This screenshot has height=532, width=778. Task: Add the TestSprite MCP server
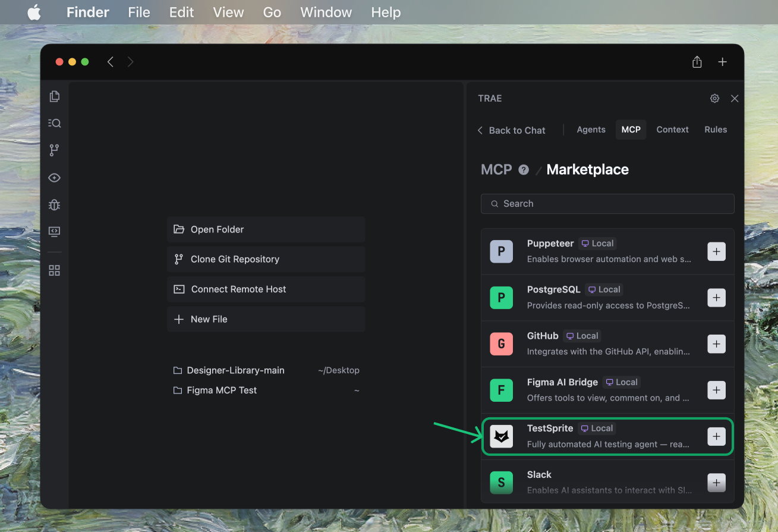[717, 437]
